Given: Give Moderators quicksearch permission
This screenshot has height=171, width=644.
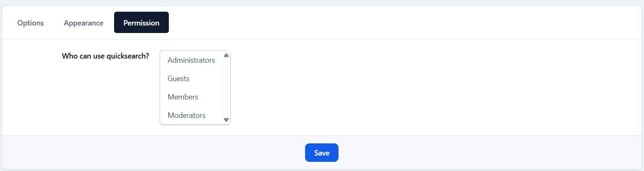Looking at the screenshot, I should (186, 115).
